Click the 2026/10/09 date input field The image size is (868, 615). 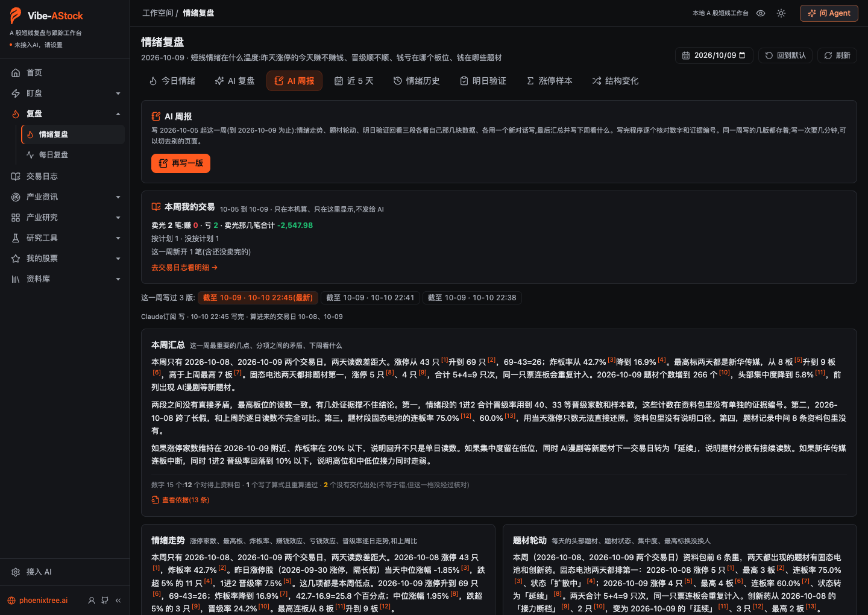click(x=714, y=55)
